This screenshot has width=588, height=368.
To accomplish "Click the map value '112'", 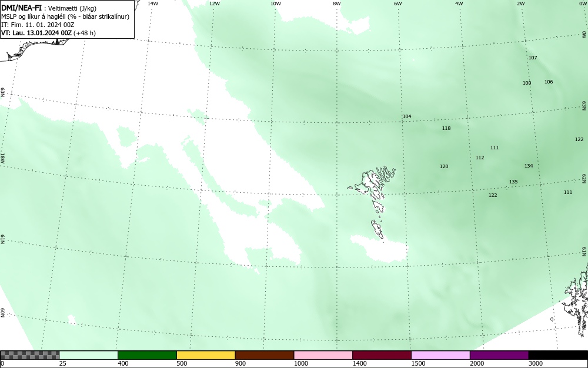I will (x=480, y=158).
